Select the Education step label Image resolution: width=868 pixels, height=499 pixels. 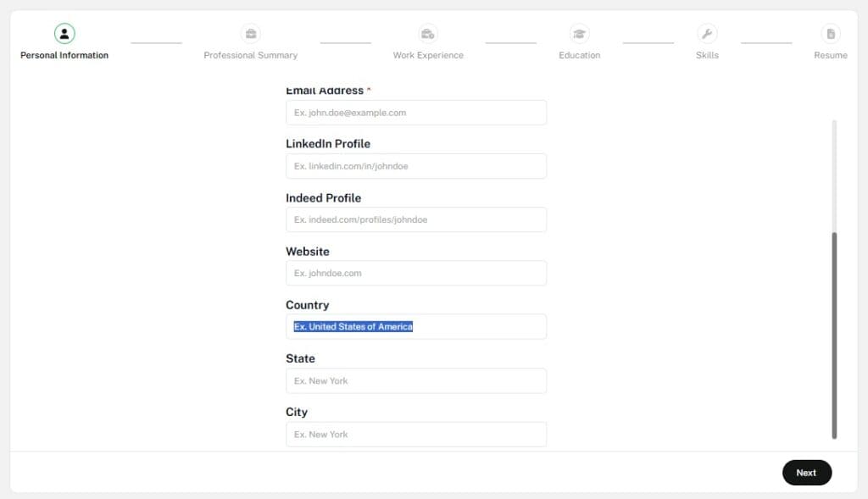580,55
